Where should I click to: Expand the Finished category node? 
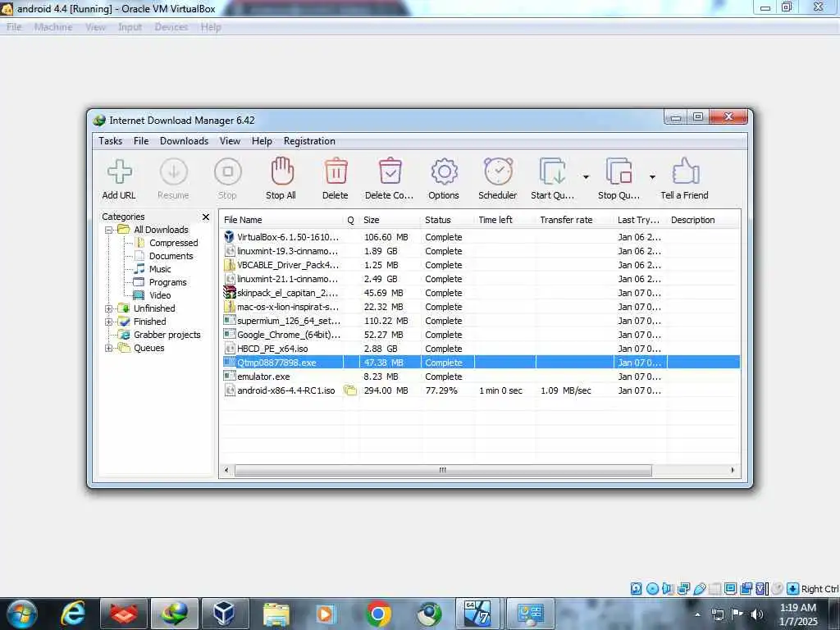click(109, 322)
